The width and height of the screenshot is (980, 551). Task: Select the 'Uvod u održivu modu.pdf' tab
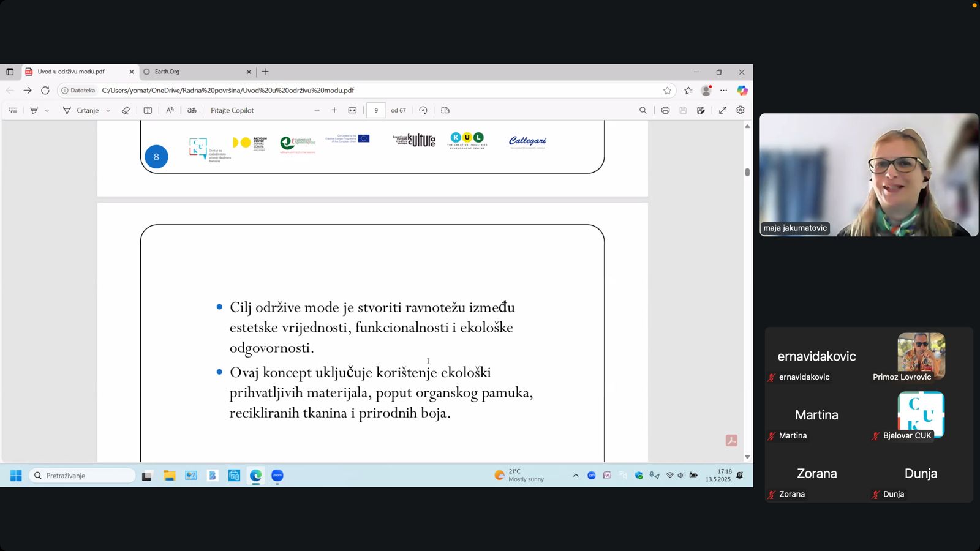point(77,72)
